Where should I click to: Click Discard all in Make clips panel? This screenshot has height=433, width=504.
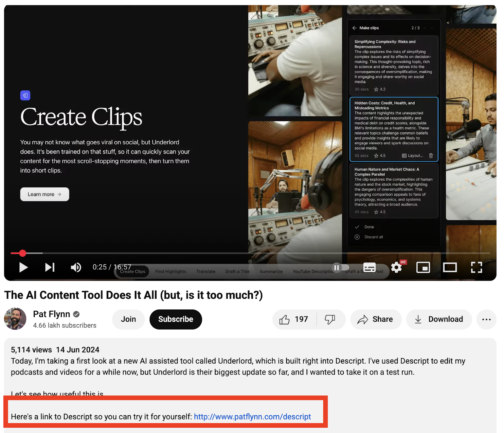[x=369, y=237]
